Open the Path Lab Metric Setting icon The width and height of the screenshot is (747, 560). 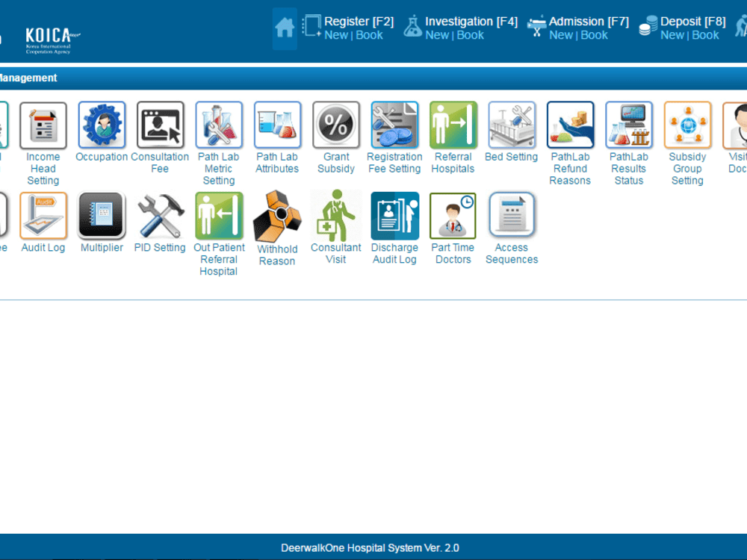(219, 125)
